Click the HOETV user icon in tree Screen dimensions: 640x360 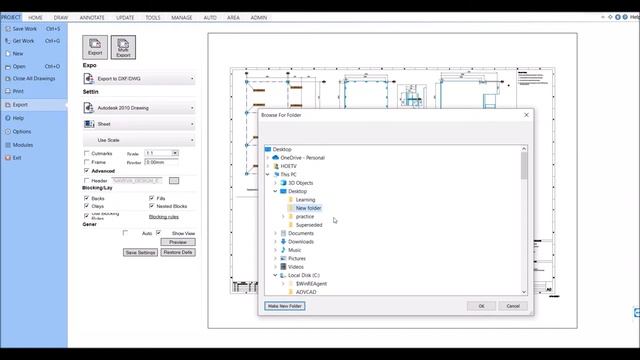coord(276,166)
